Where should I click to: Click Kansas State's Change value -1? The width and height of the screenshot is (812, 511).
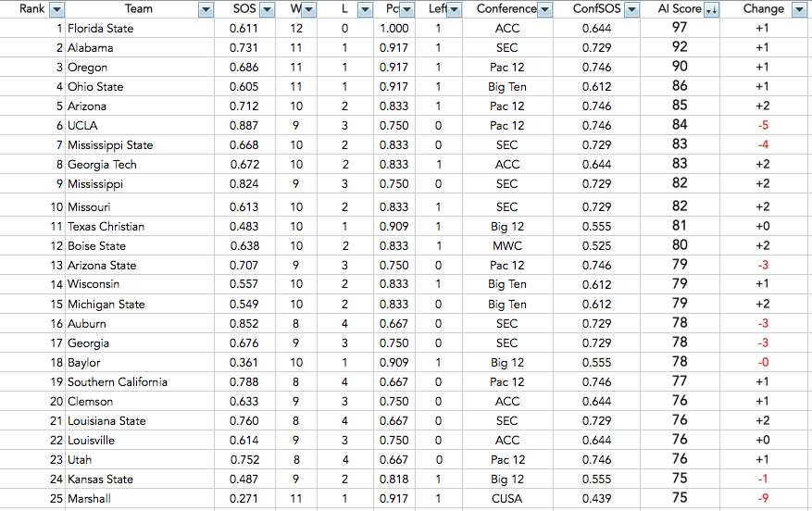[763, 479]
